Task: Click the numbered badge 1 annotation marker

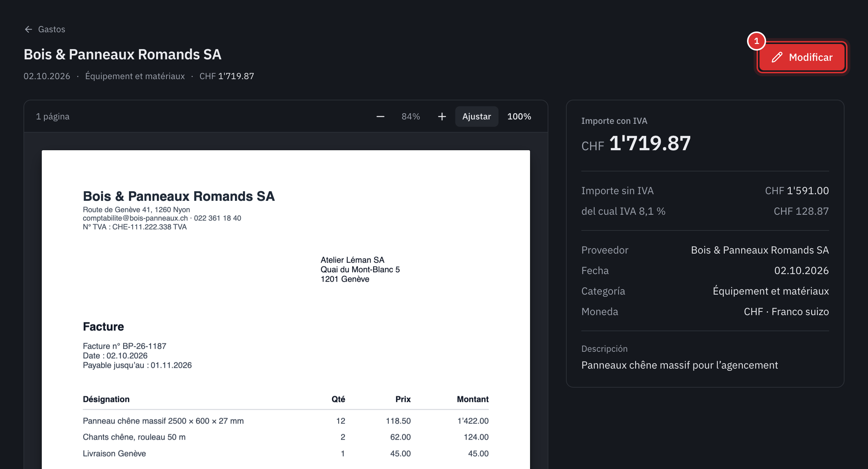Action: pyautogui.click(x=757, y=41)
